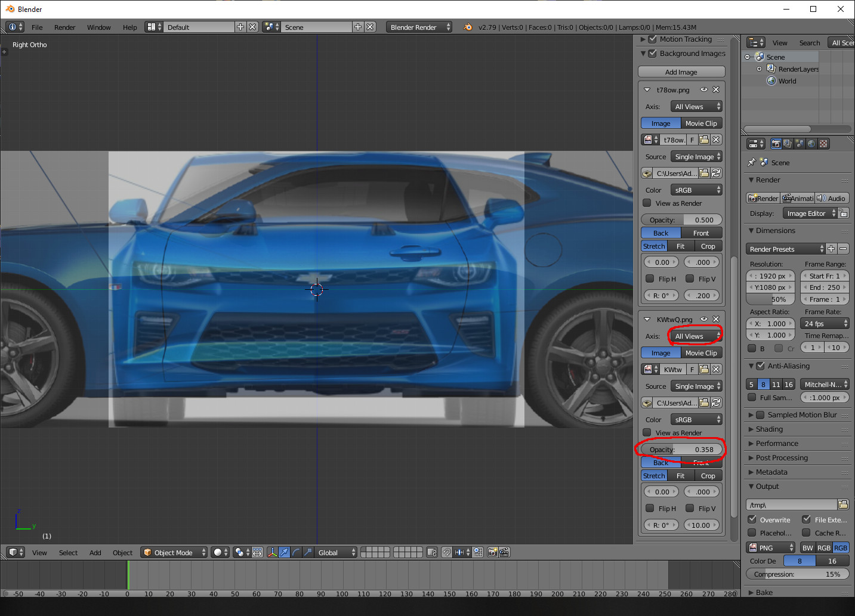Open the Texture properties tab checker icon

pyautogui.click(x=823, y=144)
